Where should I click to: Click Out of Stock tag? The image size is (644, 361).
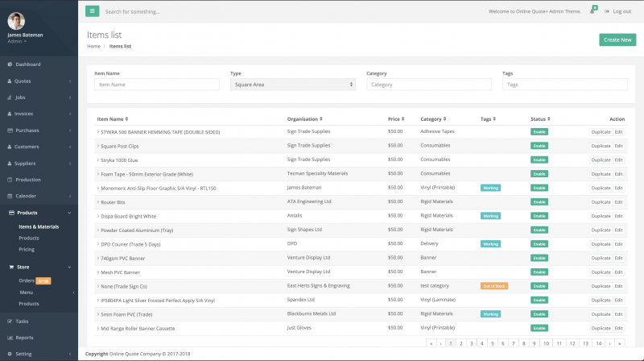(494, 286)
